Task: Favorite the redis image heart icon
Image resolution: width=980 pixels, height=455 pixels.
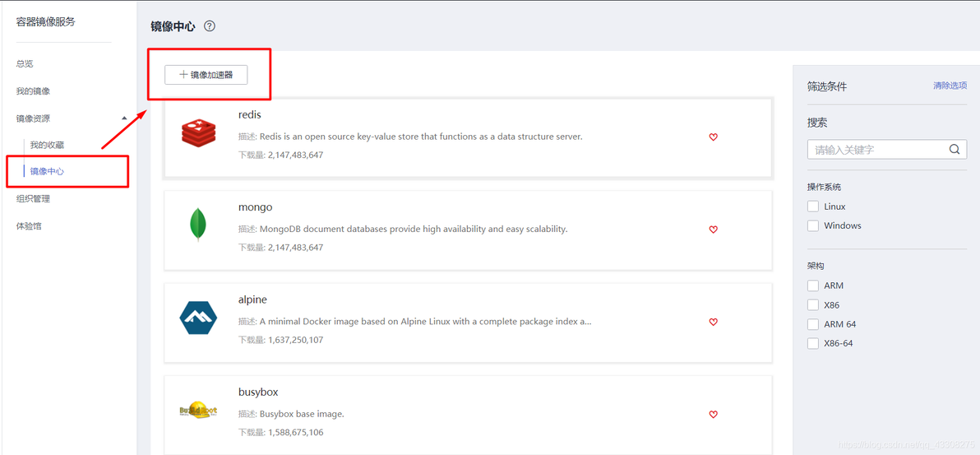Action: point(713,137)
